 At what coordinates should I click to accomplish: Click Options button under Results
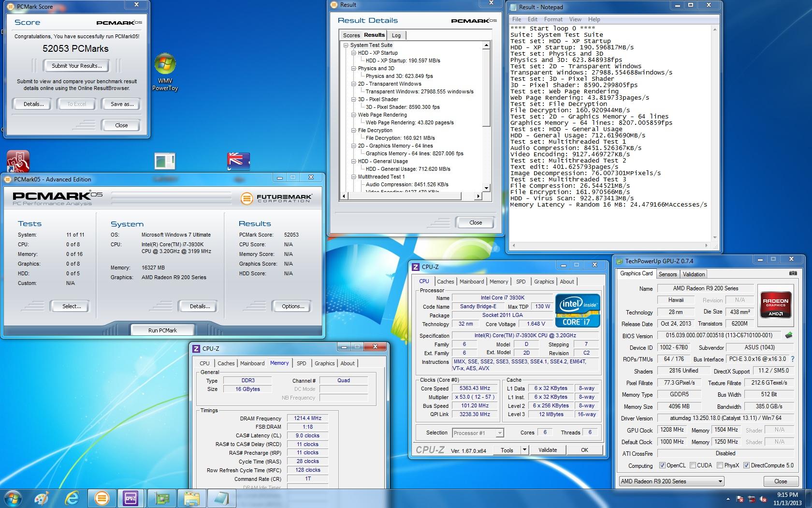point(293,306)
